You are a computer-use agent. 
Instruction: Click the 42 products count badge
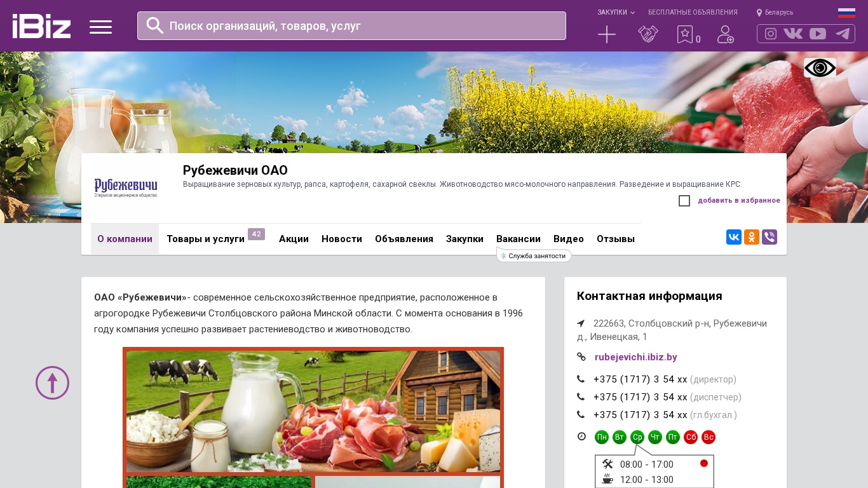click(256, 234)
